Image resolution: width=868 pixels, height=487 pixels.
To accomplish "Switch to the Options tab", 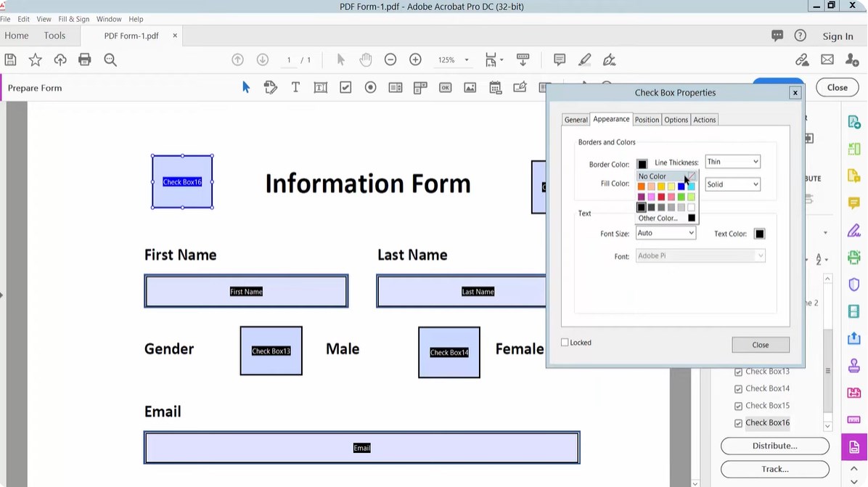I will coord(676,120).
